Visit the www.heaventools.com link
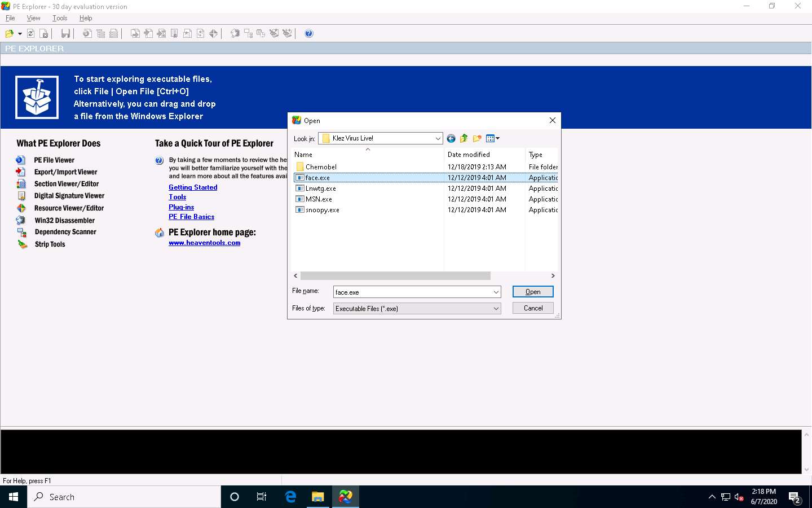Viewport: 812px width, 508px height. click(204, 243)
